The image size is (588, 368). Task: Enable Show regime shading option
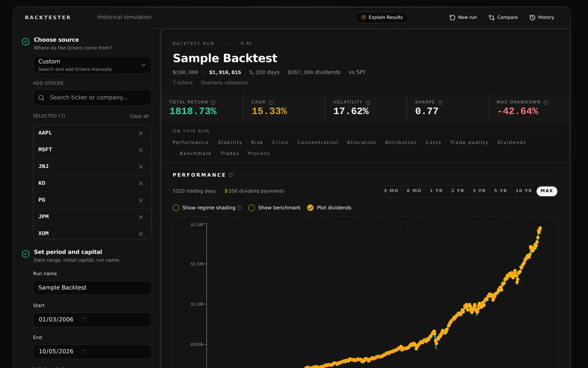click(x=176, y=208)
